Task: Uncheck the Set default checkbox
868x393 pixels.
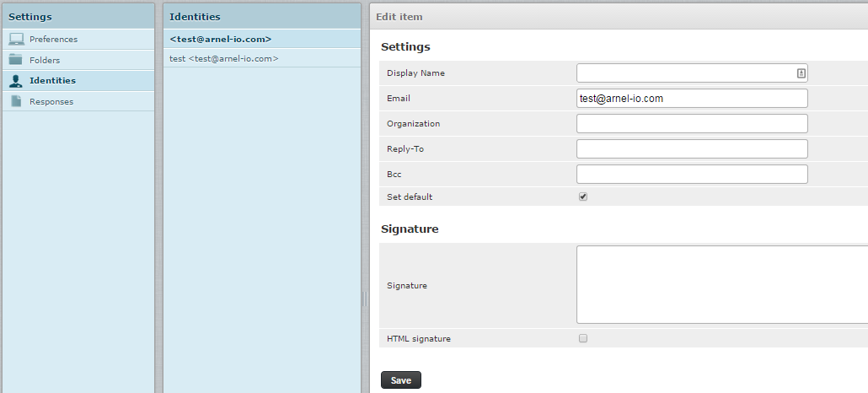Action: pyautogui.click(x=583, y=196)
